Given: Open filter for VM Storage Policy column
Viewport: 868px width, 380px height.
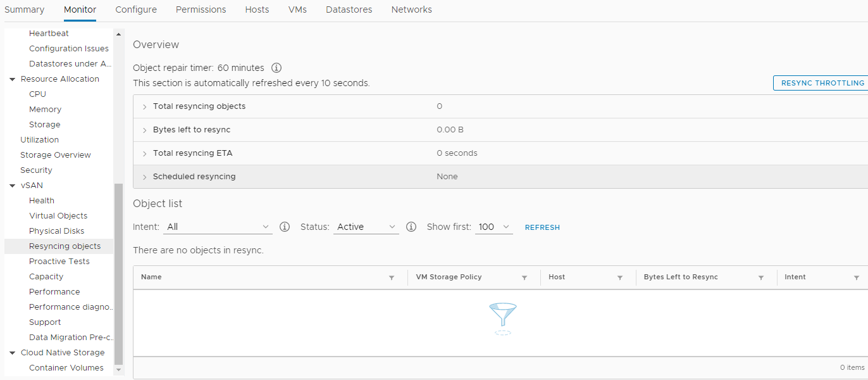Looking at the screenshot, I should pos(524,277).
